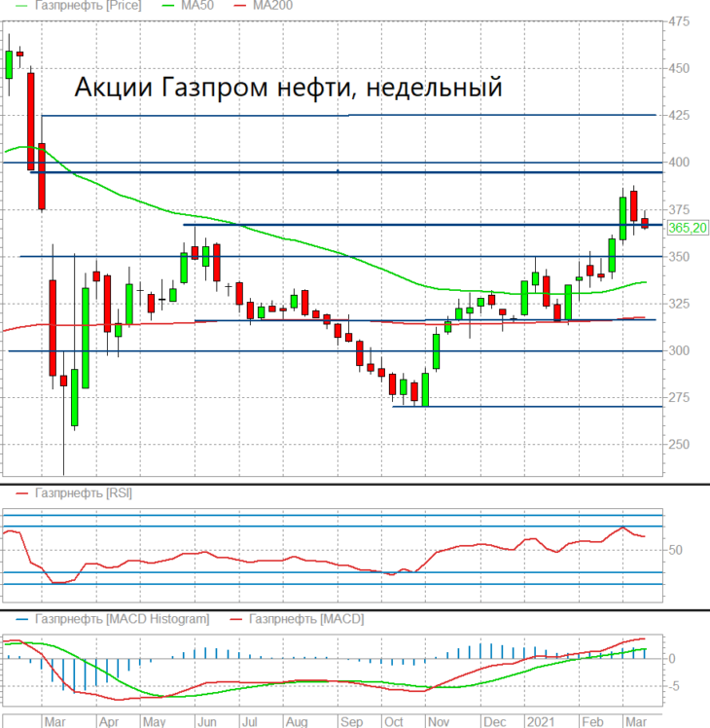This screenshot has height=728, width=710.
Task: Click the 300 price axis label
Action: click(679, 351)
